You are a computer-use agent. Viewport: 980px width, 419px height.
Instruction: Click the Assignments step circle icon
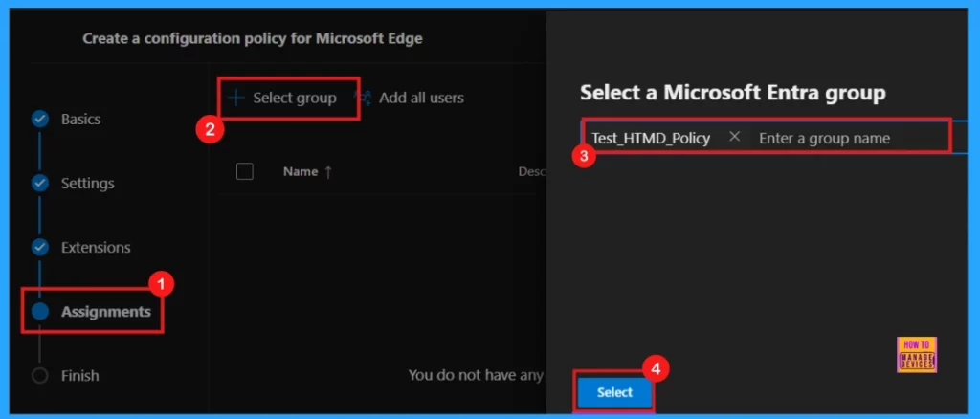(40, 311)
